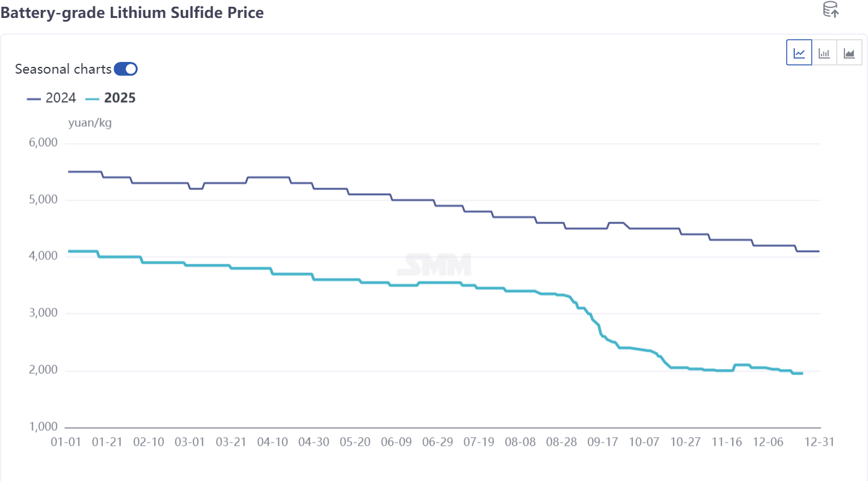
Task: Turn off the Seasonal charts switch
Action: (x=126, y=69)
